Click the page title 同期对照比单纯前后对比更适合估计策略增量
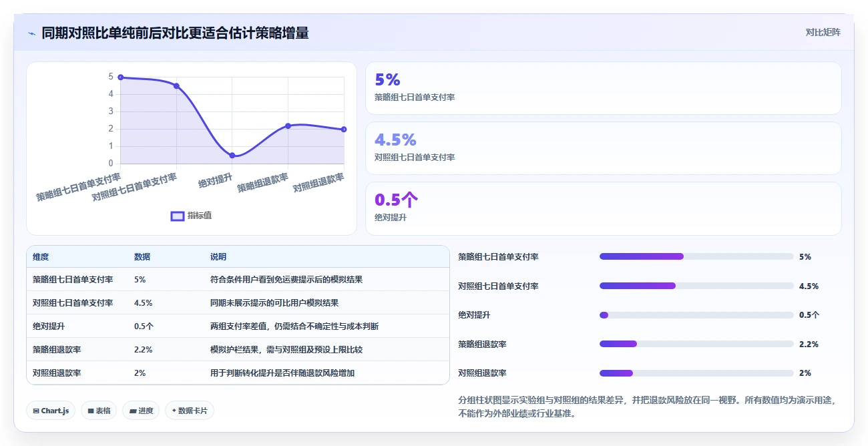The width and height of the screenshot is (868, 446). tap(175, 33)
